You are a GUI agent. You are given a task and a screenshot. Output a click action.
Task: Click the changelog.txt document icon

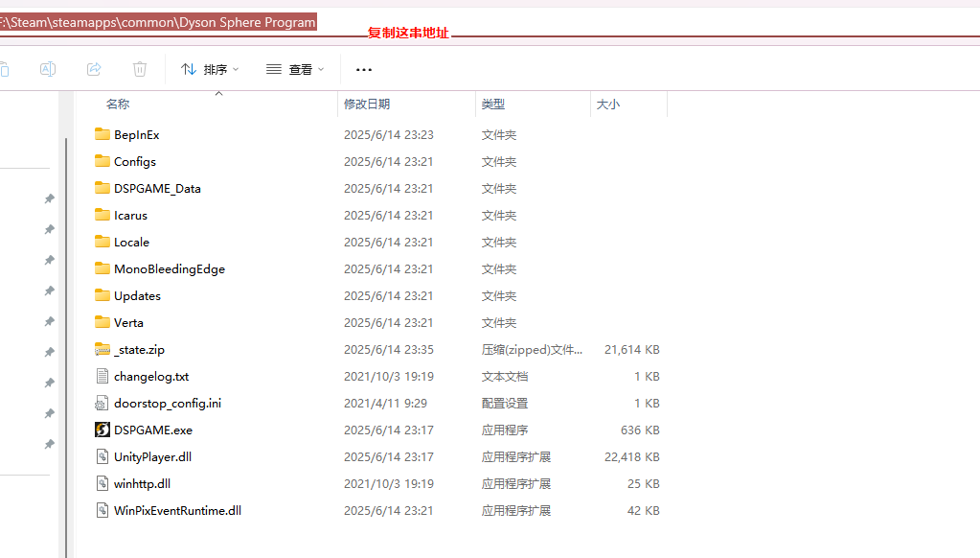103,376
